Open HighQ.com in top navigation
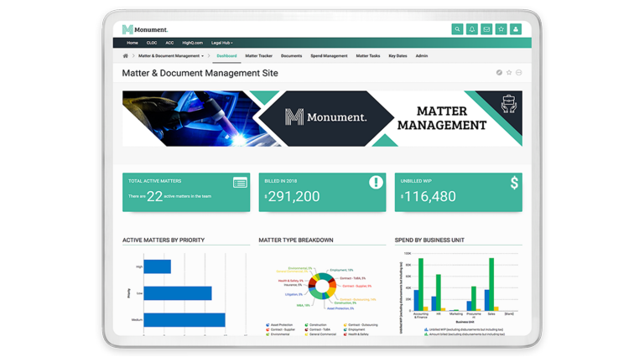The width and height of the screenshot is (644, 362). click(x=192, y=43)
